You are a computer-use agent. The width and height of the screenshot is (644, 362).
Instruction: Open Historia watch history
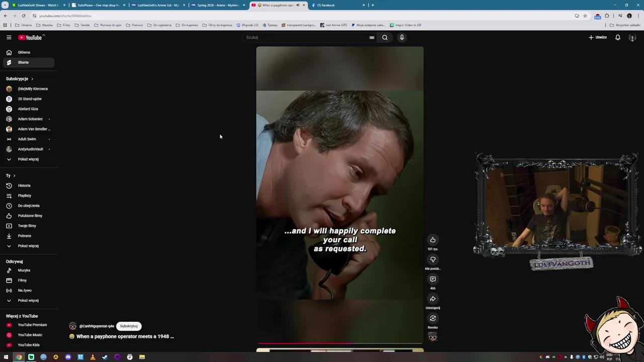point(28,186)
